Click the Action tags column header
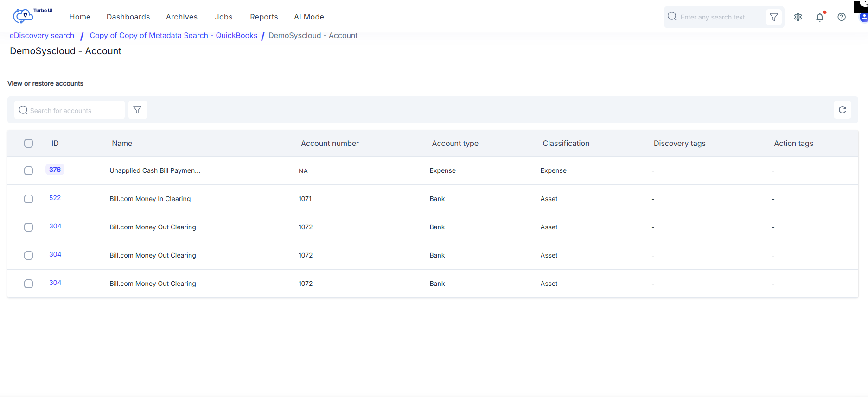The height and width of the screenshot is (397, 868). click(793, 144)
